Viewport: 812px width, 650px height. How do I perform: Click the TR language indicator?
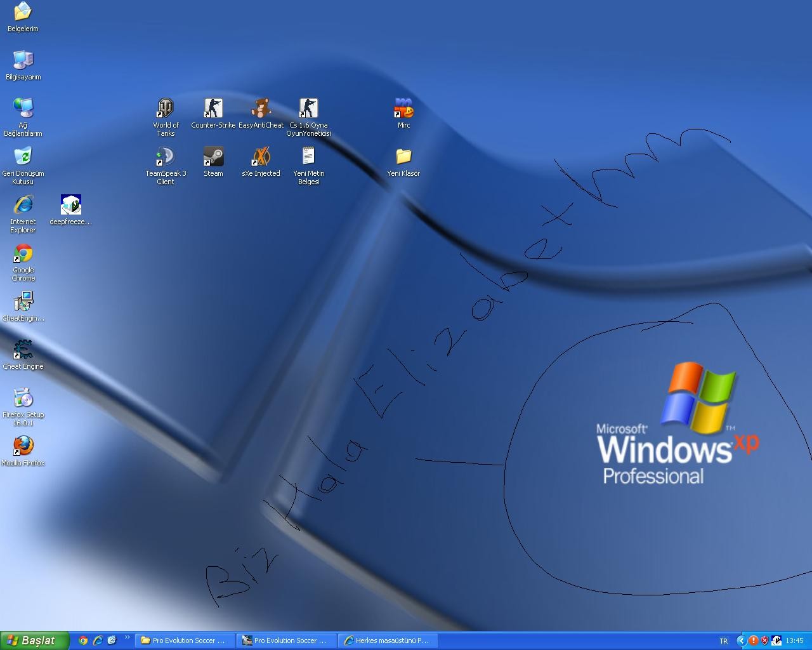724,641
